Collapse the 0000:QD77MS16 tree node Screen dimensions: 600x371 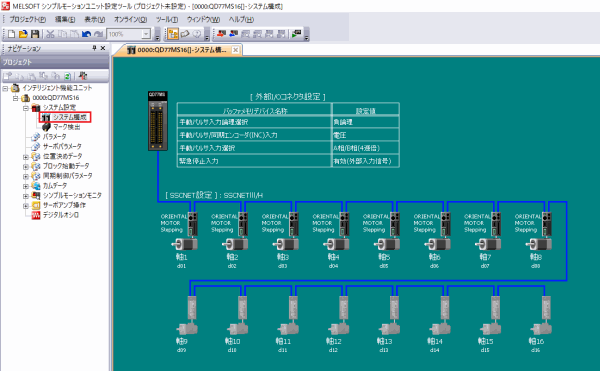tap(15, 98)
